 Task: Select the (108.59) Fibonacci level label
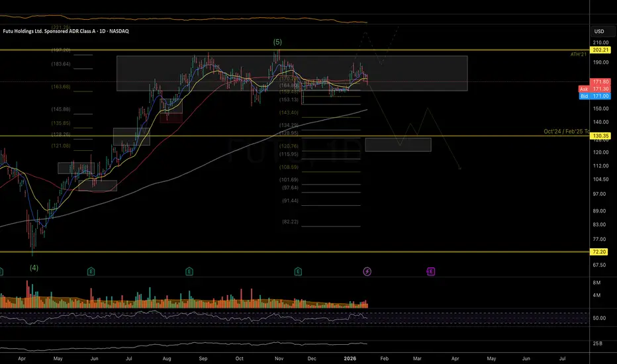(x=289, y=167)
